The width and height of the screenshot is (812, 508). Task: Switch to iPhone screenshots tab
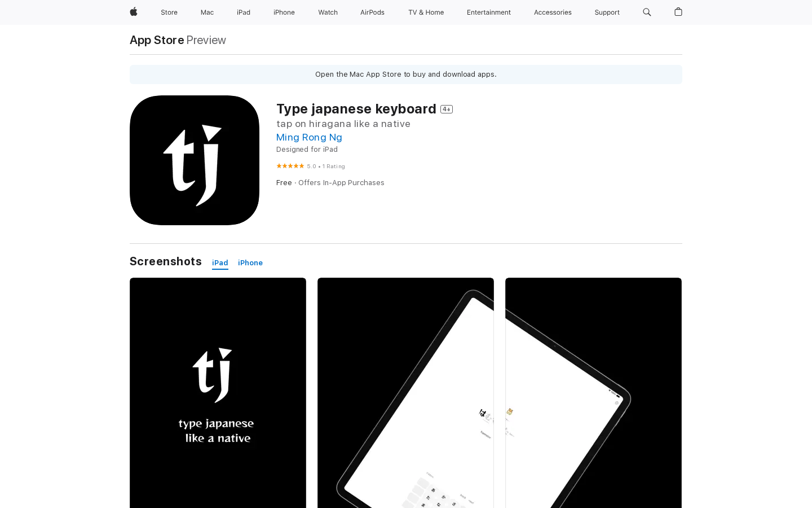[250, 263]
